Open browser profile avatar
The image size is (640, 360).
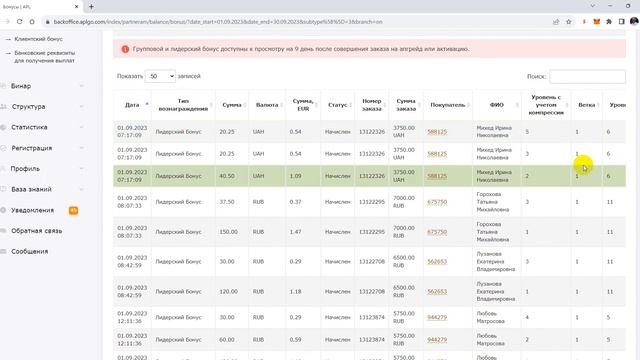634,21
